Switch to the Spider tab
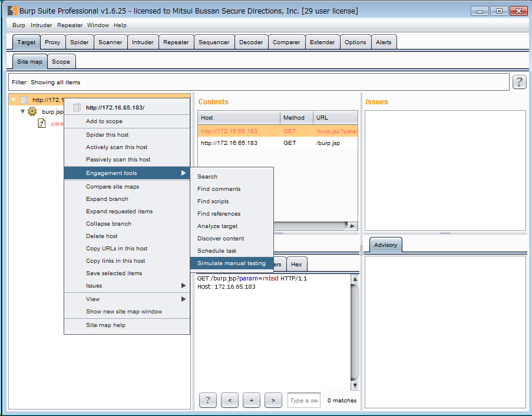532x416 pixels. (80, 42)
